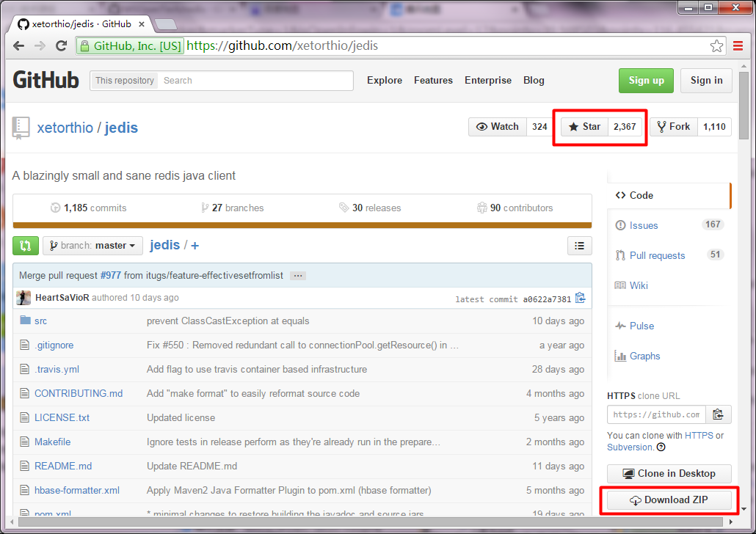Click the green compare branches icon
The width and height of the screenshot is (756, 534).
26,245
